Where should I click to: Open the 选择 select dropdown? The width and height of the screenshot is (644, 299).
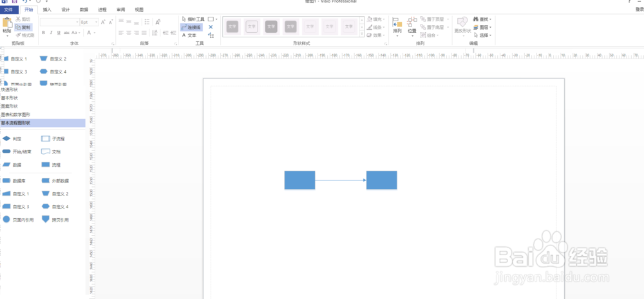pyautogui.click(x=482, y=35)
